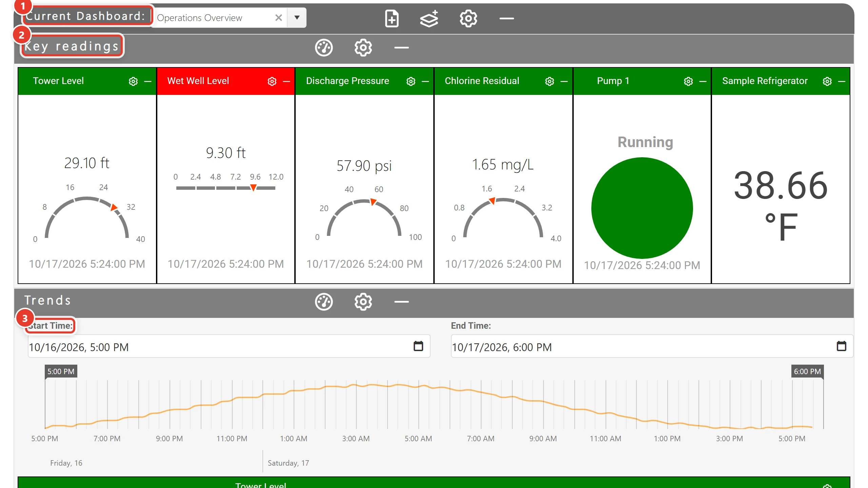This screenshot has height=488, width=868.
Task: Click the green Pump 1 Running status indicator
Action: pyautogui.click(x=642, y=208)
